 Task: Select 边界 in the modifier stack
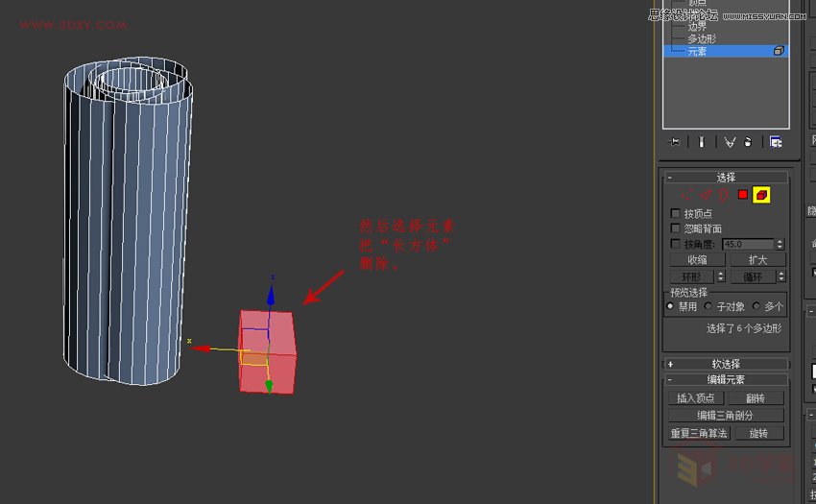point(697,27)
